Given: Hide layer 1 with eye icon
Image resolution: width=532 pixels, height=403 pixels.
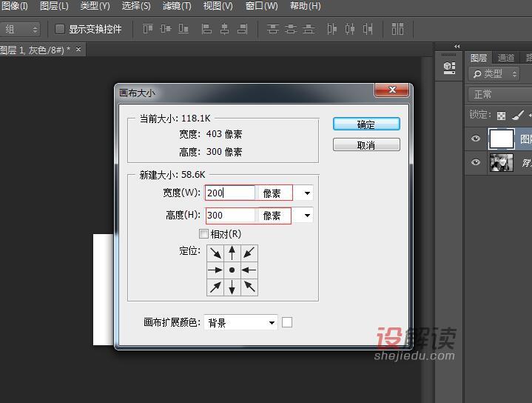Looking at the screenshot, I should [476, 139].
